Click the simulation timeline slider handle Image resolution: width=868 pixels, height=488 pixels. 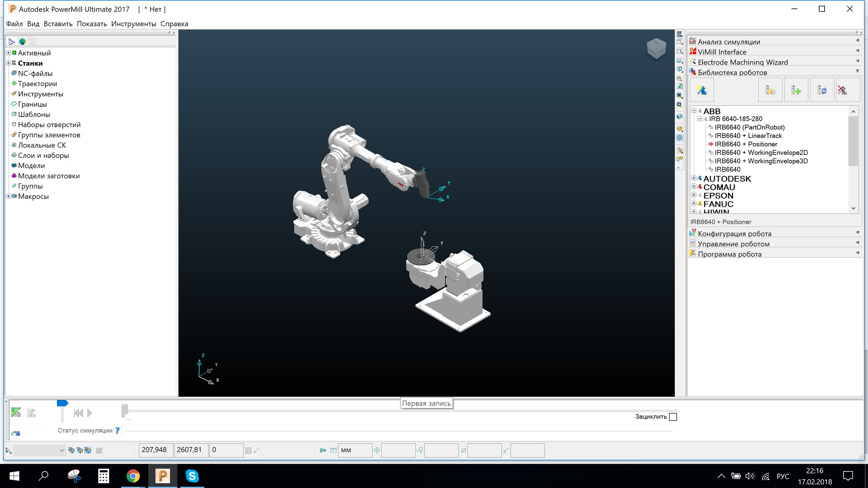click(125, 410)
